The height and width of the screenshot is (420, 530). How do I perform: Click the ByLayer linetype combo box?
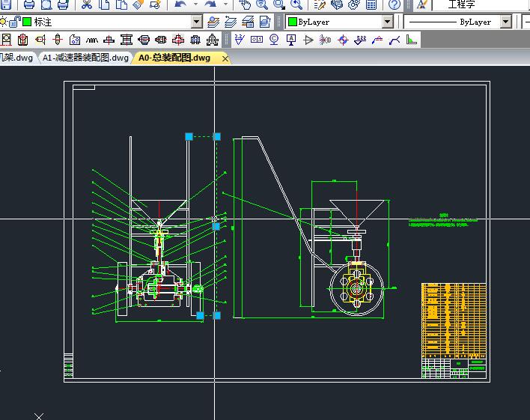click(458, 22)
